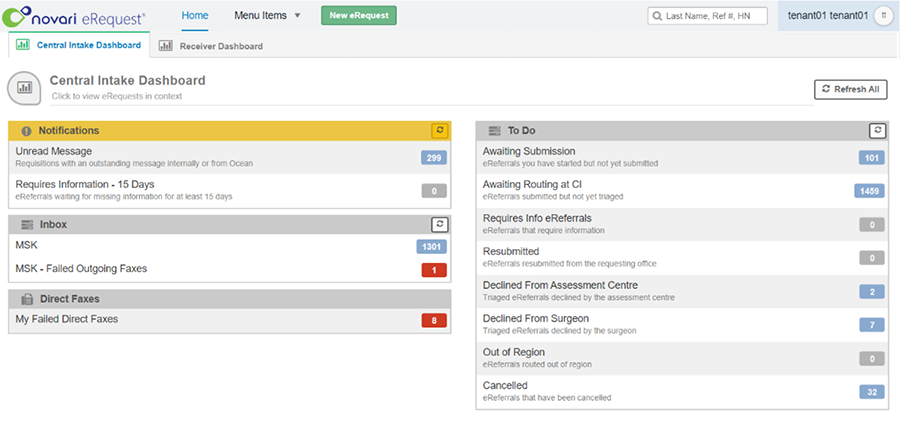
Task: Open the tenant01 tenant01 user menu
Action: 839,16
